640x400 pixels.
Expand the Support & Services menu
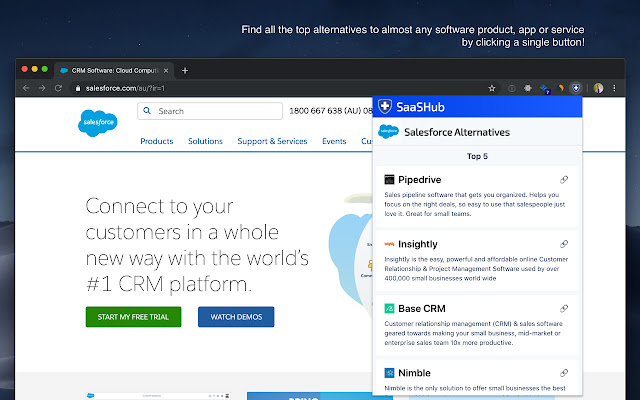click(272, 141)
